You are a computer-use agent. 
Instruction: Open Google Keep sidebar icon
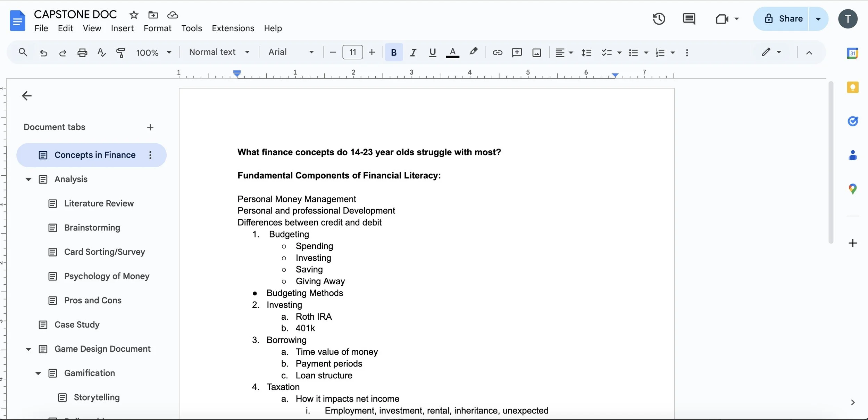click(x=852, y=87)
